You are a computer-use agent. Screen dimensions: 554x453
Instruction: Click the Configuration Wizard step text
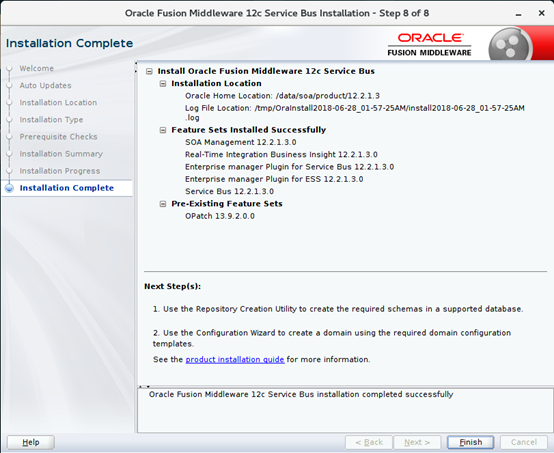332,338
